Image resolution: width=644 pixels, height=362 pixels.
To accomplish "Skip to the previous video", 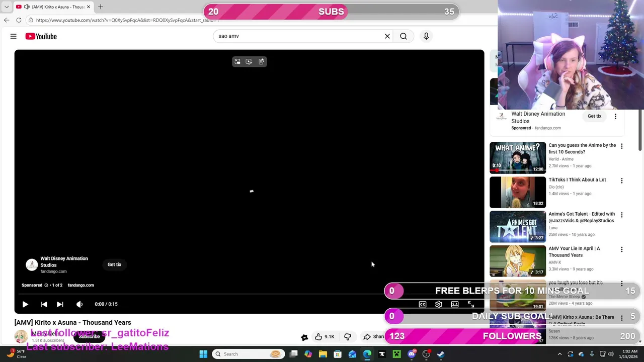I will click(44, 304).
